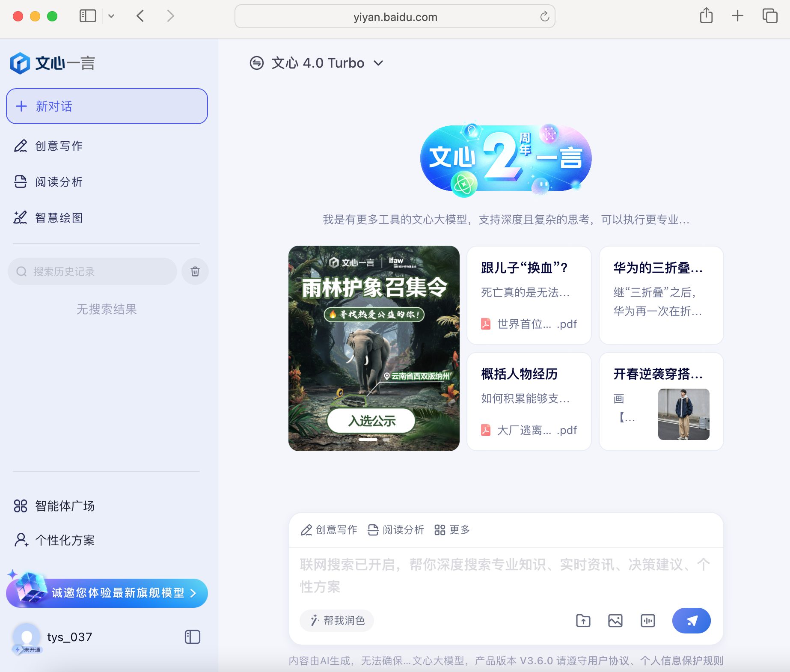The height and width of the screenshot is (672, 790).
Task: Click the banner's second carousel indicator dot
Action: pos(386,440)
